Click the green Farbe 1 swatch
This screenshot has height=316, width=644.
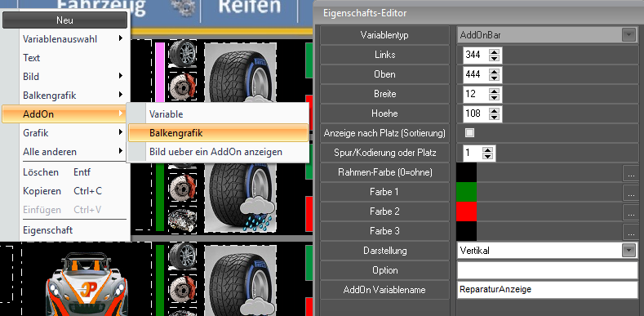467,192
